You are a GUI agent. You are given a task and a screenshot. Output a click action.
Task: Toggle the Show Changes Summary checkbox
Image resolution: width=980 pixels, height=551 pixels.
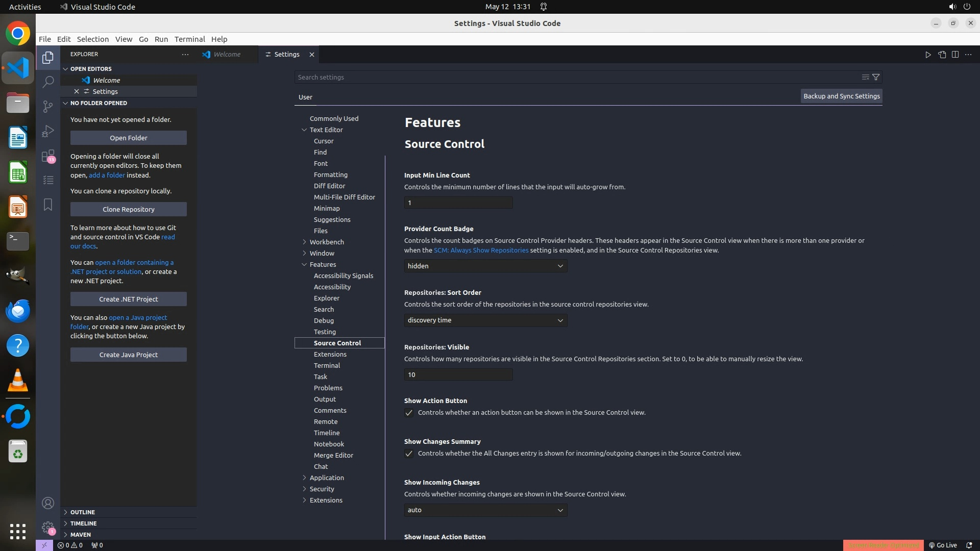click(409, 454)
